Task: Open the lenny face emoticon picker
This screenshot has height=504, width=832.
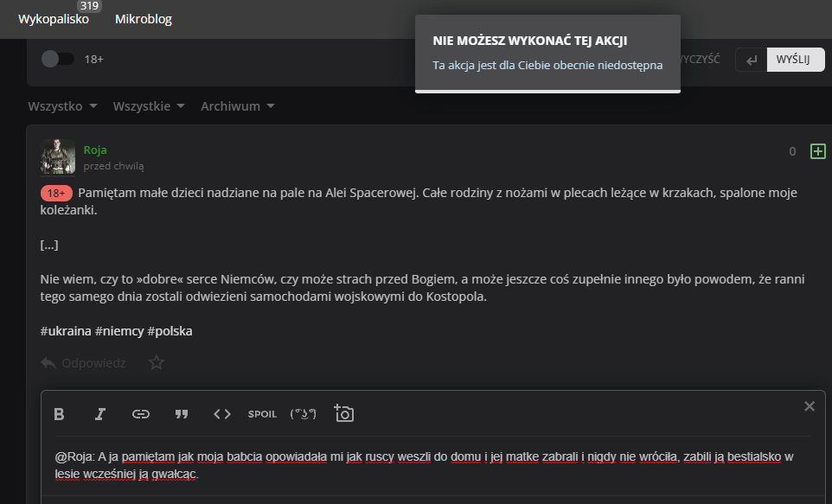Action: pyautogui.click(x=303, y=414)
